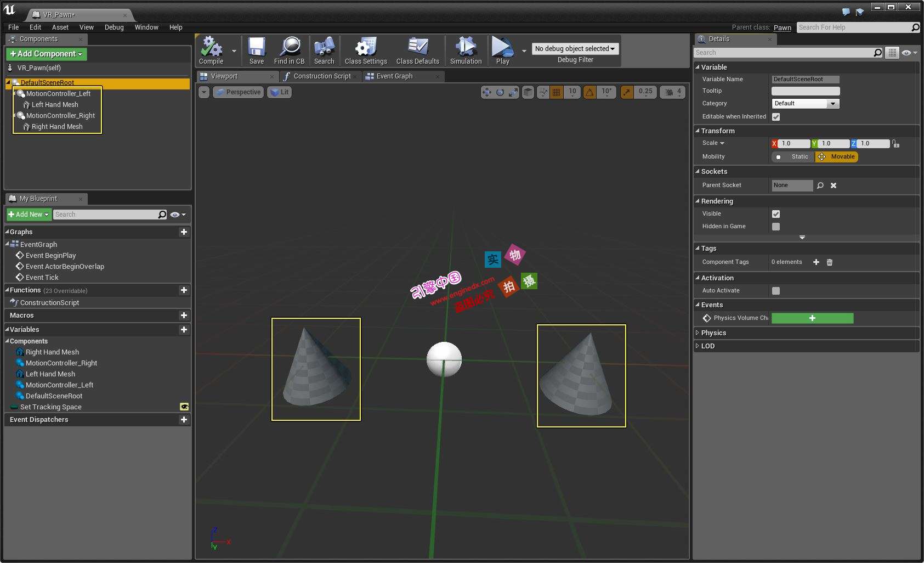Viewport: 924px width, 563px height.
Task: Play the level from toolbar
Action: pyautogui.click(x=502, y=50)
